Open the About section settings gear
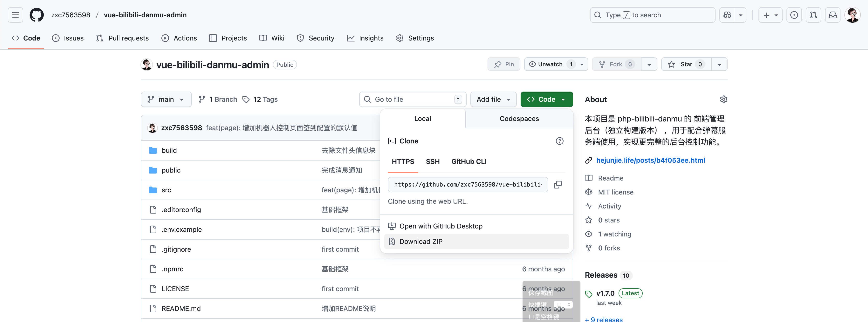 click(x=723, y=99)
